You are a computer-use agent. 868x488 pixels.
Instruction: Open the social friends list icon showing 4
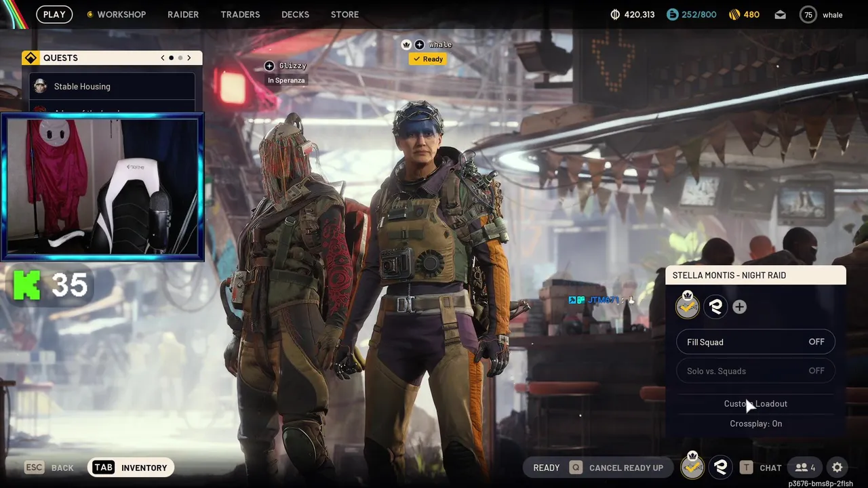point(805,468)
